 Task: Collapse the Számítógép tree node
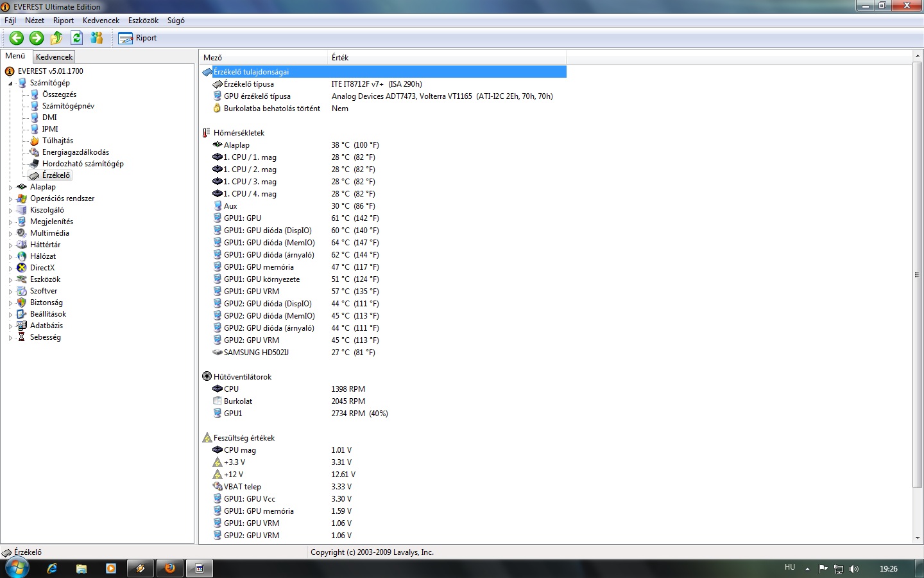pos(10,83)
